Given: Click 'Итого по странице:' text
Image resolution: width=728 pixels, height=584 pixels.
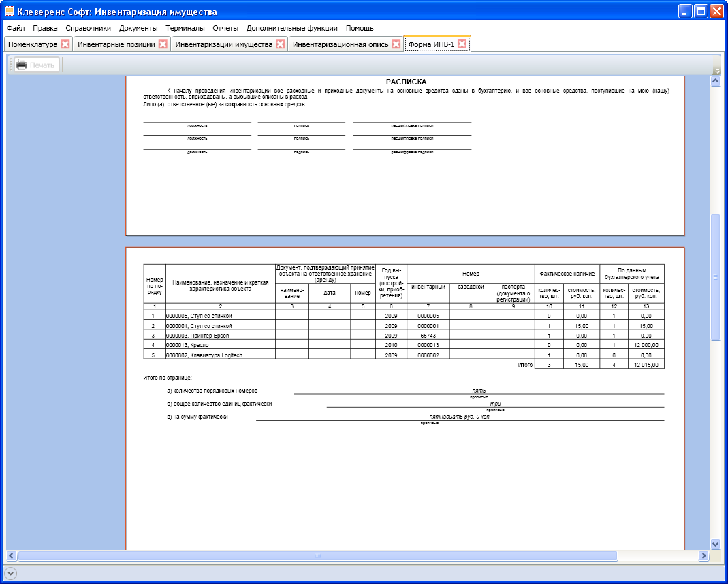Looking at the screenshot, I should [167, 378].
